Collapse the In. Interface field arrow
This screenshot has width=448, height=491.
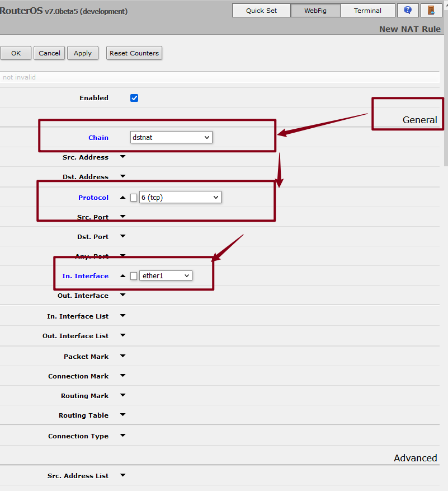122,275
